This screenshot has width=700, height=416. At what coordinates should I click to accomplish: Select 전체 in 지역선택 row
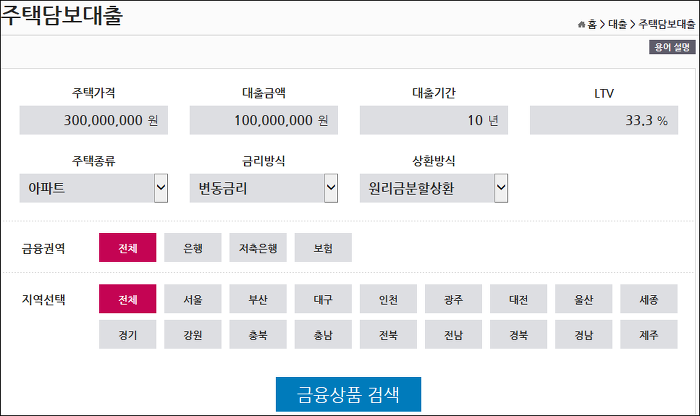(x=128, y=299)
